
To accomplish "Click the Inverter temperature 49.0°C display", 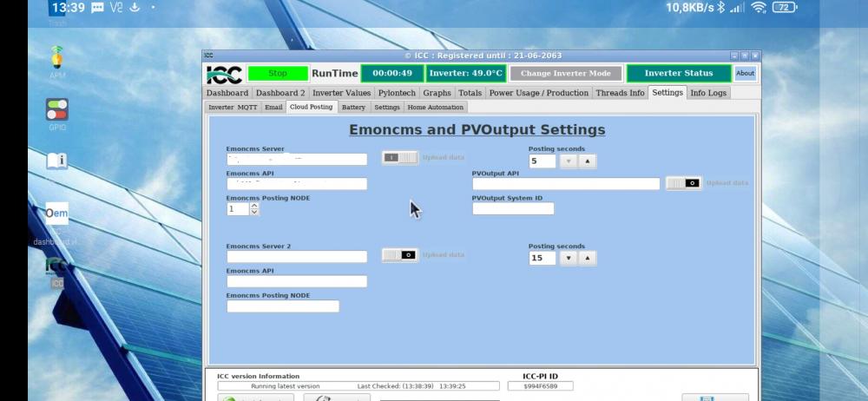I will pyautogui.click(x=465, y=73).
